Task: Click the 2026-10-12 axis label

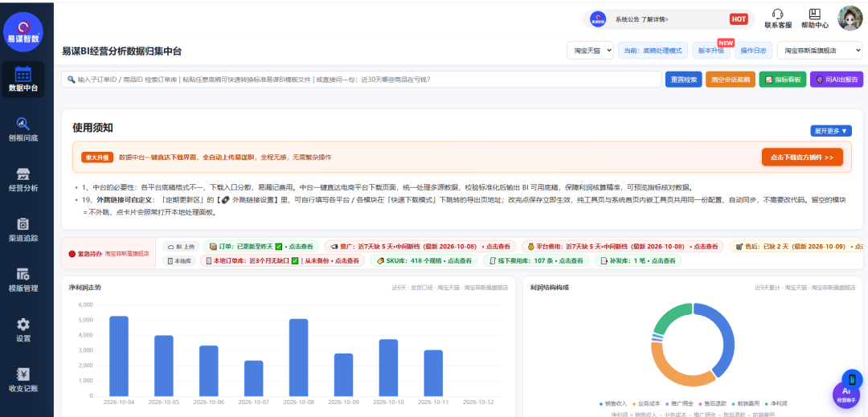Action: click(x=478, y=402)
